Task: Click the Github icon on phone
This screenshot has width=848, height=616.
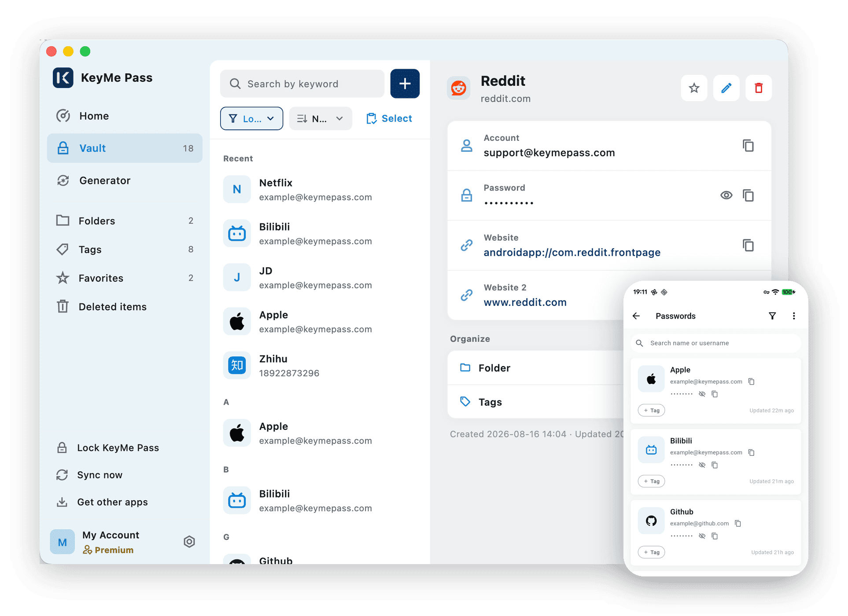Action: [651, 521]
